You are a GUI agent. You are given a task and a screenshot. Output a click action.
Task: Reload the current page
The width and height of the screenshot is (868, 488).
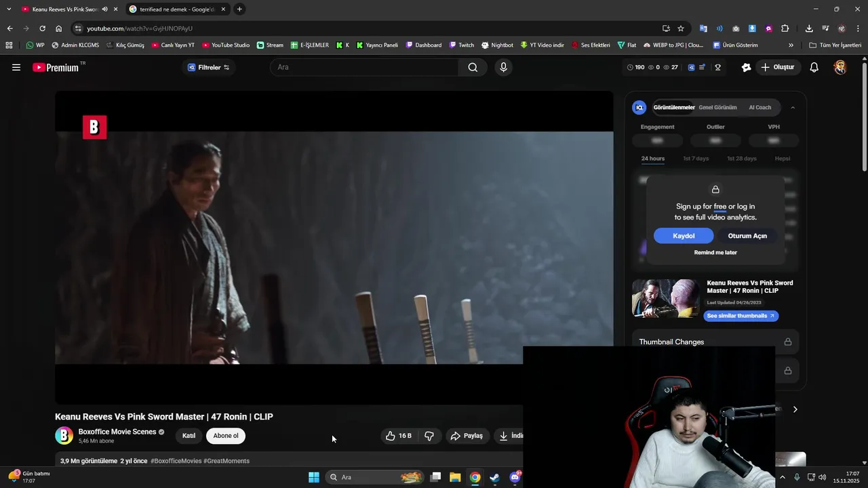(42, 28)
